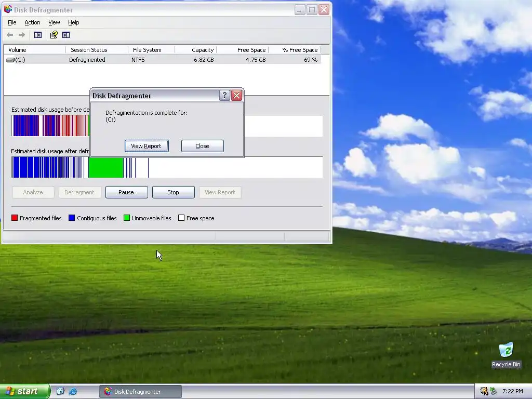Click the Pause button
532x399 pixels.
coord(127,192)
